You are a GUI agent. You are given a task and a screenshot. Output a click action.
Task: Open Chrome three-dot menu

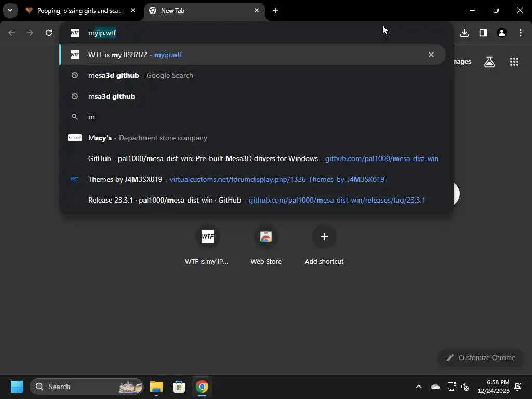(521, 33)
